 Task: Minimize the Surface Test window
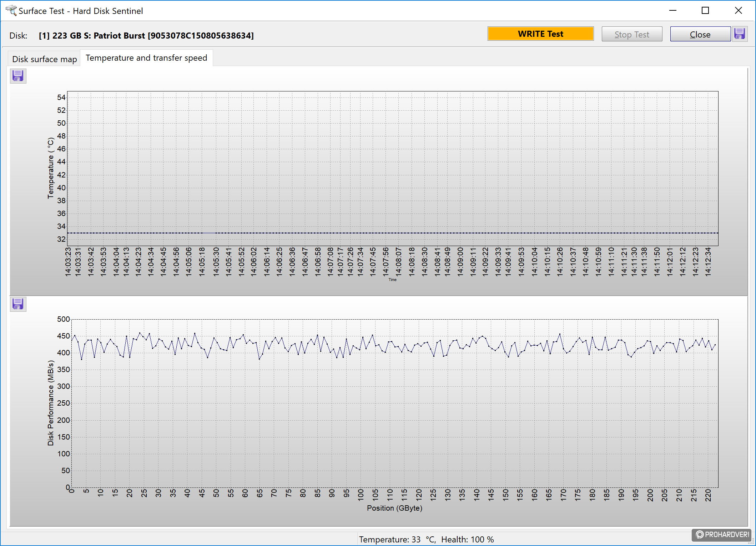[673, 11]
